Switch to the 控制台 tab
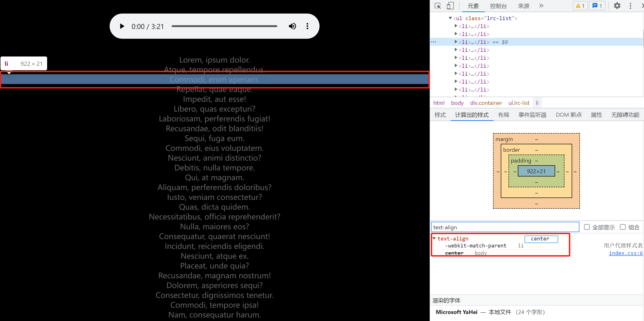 click(x=498, y=6)
